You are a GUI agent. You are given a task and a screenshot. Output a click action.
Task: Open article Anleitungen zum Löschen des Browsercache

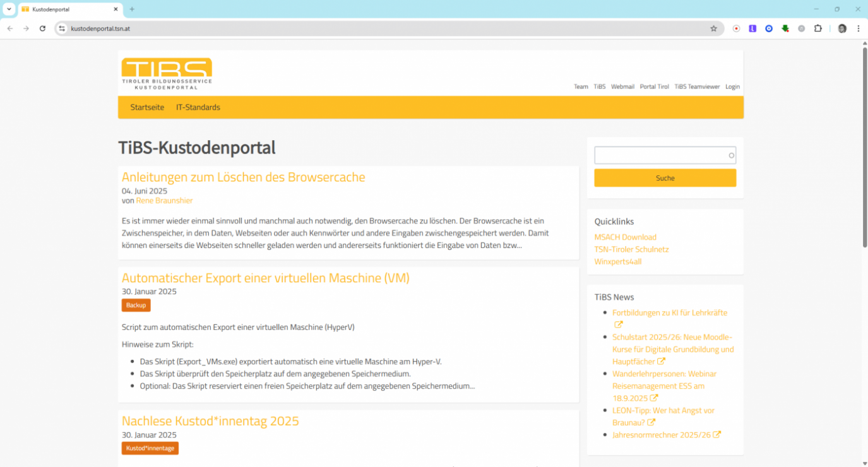(243, 177)
